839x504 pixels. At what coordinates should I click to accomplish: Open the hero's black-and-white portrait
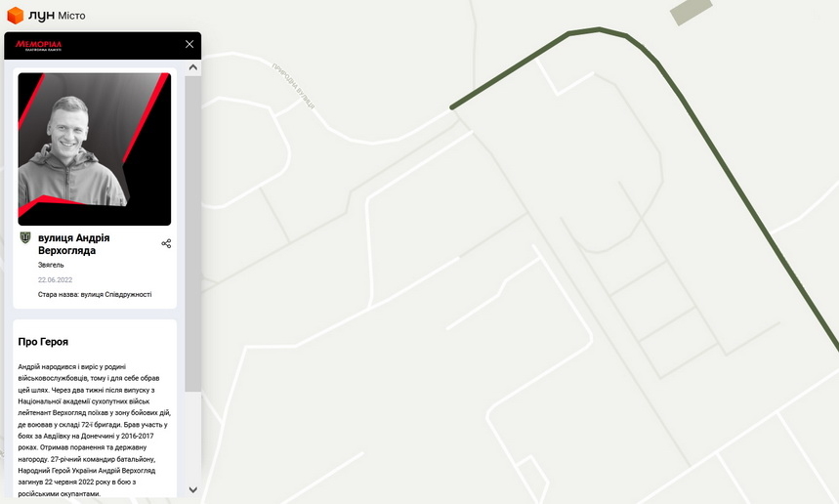(x=95, y=148)
